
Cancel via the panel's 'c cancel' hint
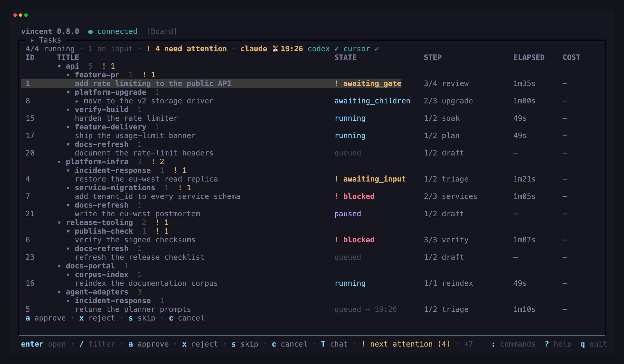(x=187, y=318)
